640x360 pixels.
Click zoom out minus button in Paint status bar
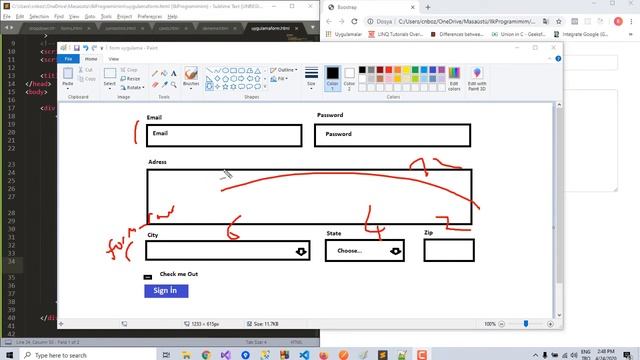point(502,324)
